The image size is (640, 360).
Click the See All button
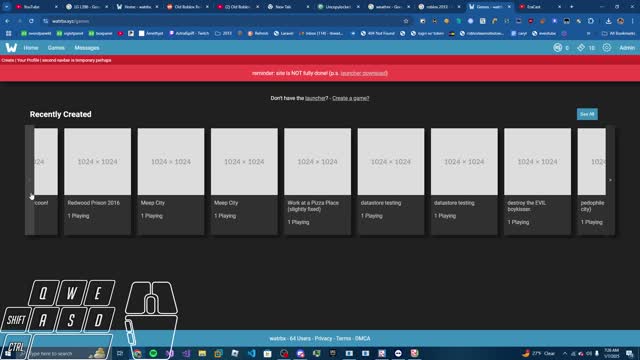(x=587, y=114)
